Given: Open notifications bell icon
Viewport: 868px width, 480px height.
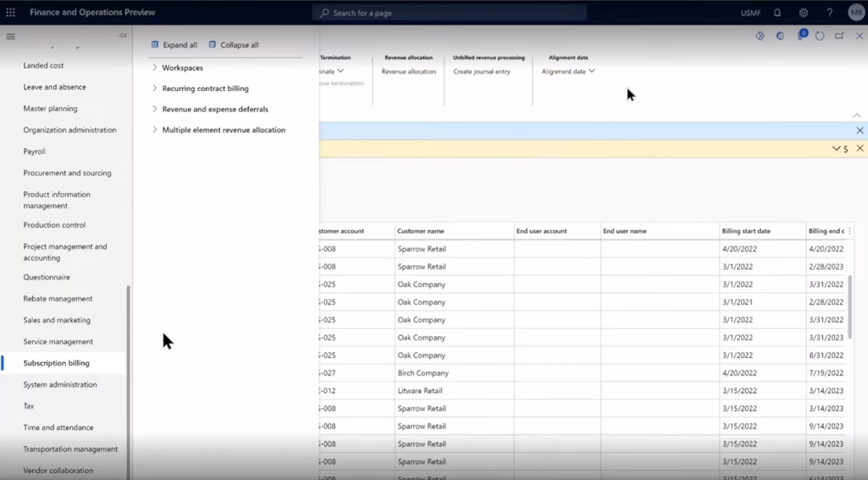Looking at the screenshot, I should tap(778, 12).
